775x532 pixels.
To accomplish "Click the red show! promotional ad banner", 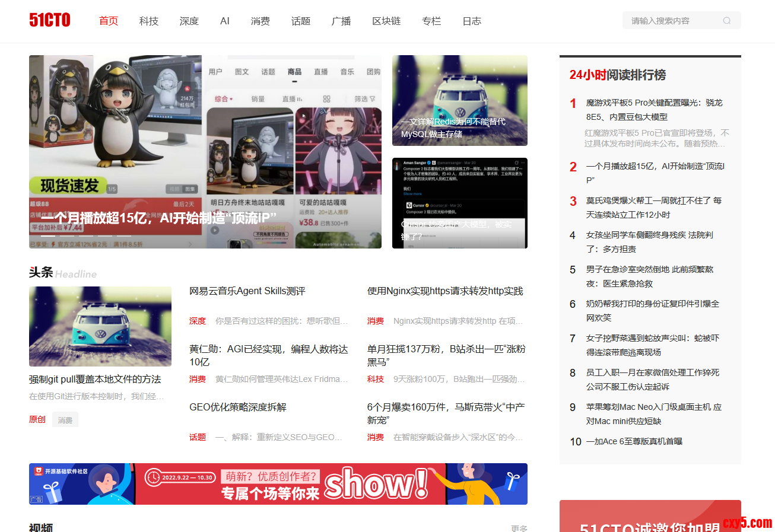I will click(x=278, y=484).
